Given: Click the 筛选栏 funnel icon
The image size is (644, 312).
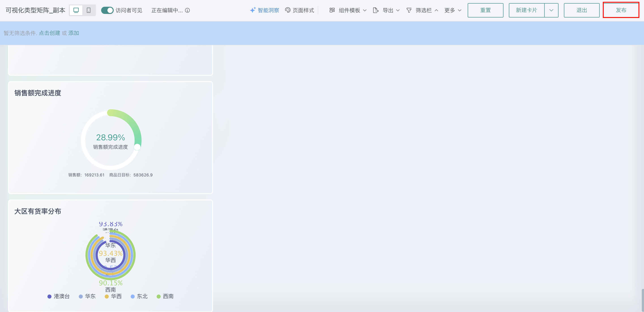Looking at the screenshot, I should pos(409,10).
